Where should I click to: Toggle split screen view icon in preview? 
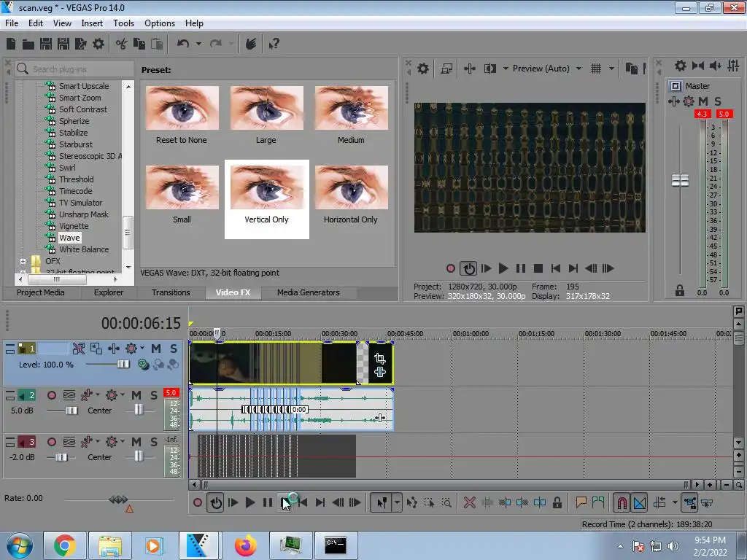coord(489,69)
